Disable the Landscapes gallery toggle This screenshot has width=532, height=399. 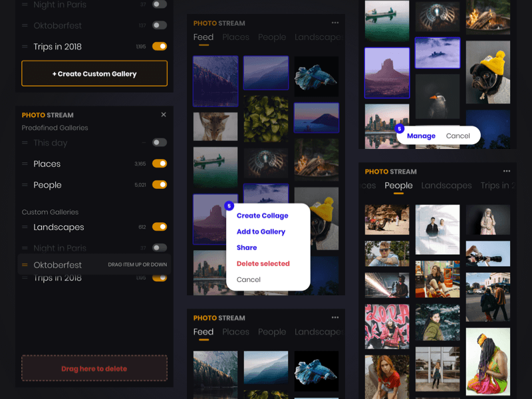coord(160,227)
